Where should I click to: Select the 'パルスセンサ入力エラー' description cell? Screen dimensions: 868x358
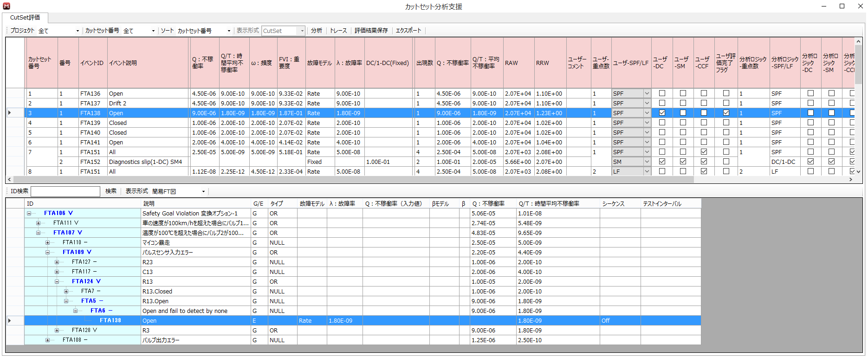(196, 253)
